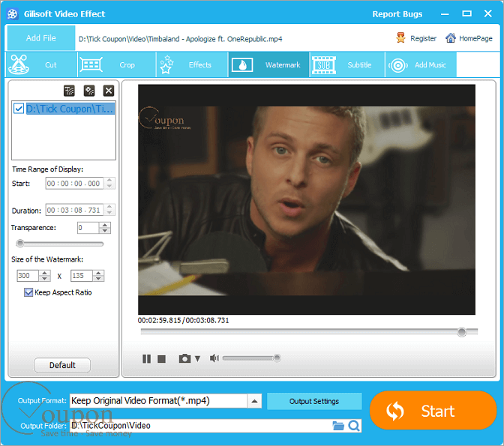Decrease watermark width with down arrow
This screenshot has height=446, width=504.
click(x=45, y=279)
